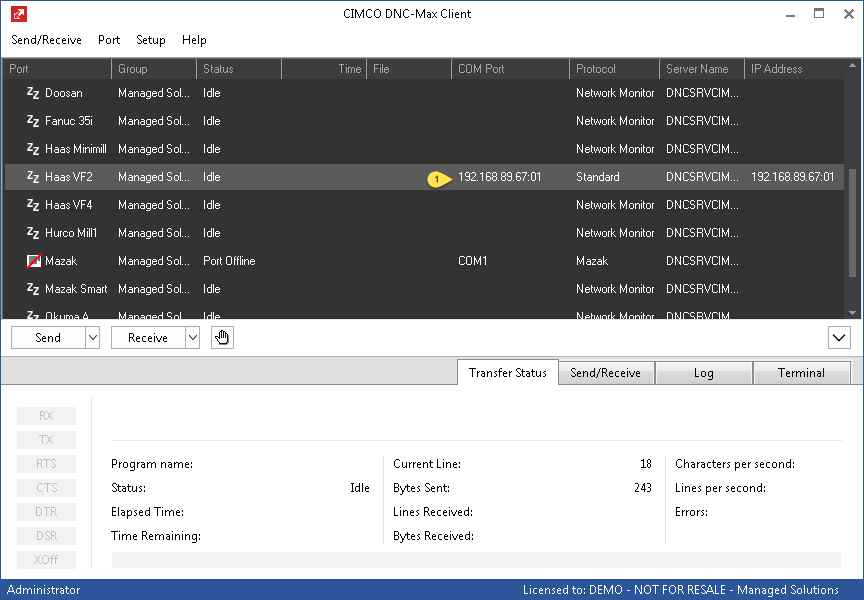Open the Help menu
The height and width of the screenshot is (600, 864).
[194, 40]
